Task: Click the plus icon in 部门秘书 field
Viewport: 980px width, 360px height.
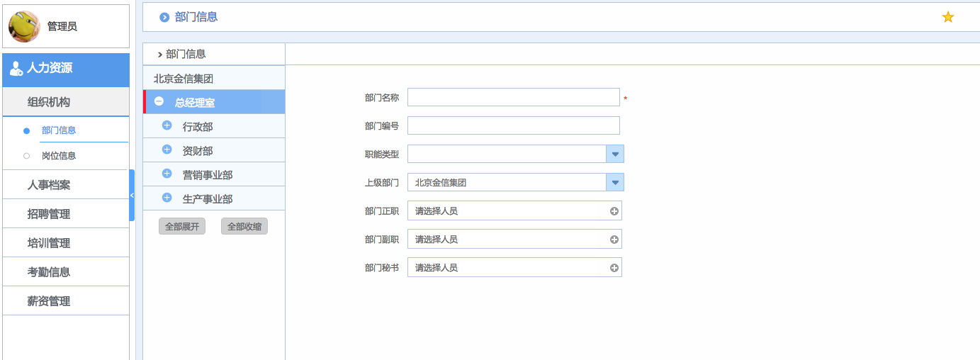Action: pos(614,268)
